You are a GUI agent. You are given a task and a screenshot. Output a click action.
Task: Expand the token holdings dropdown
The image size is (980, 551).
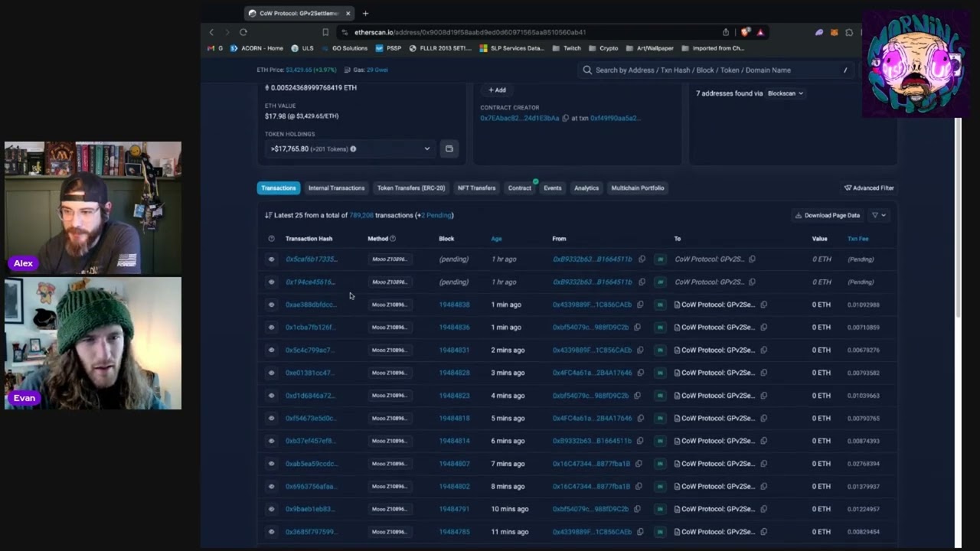tap(350, 148)
